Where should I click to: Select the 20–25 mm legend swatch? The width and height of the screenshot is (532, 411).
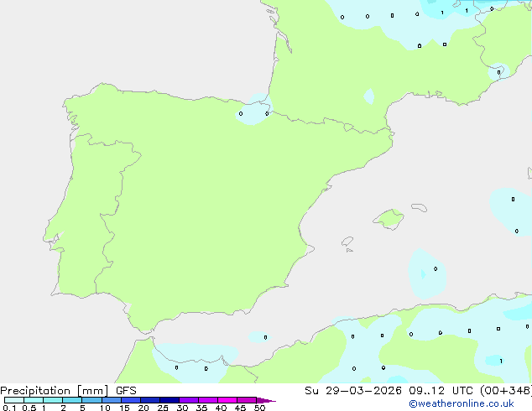point(150,400)
